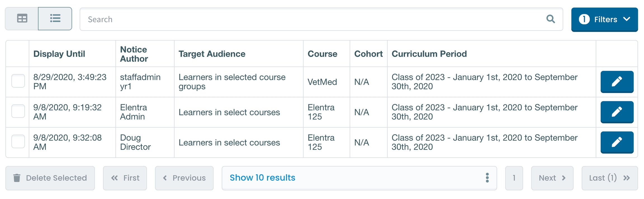Edit the Doug Director notice
This screenshot has height=199, width=644.
pyautogui.click(x=617, y=142)
